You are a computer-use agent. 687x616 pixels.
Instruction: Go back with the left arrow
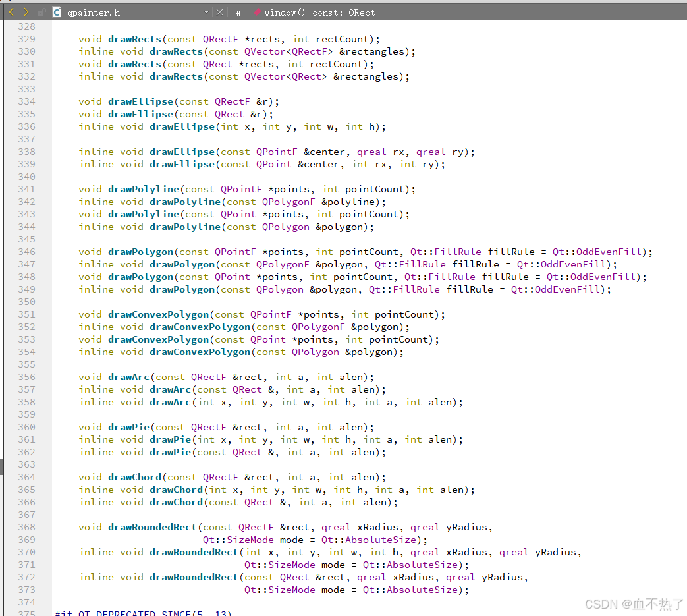pyautogui.click(x=11, y=13)
